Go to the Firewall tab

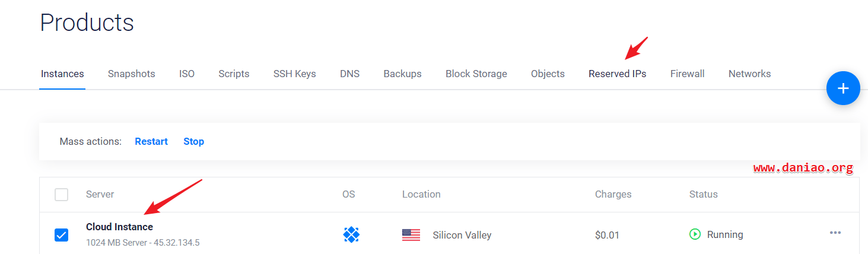coord(687,74)
